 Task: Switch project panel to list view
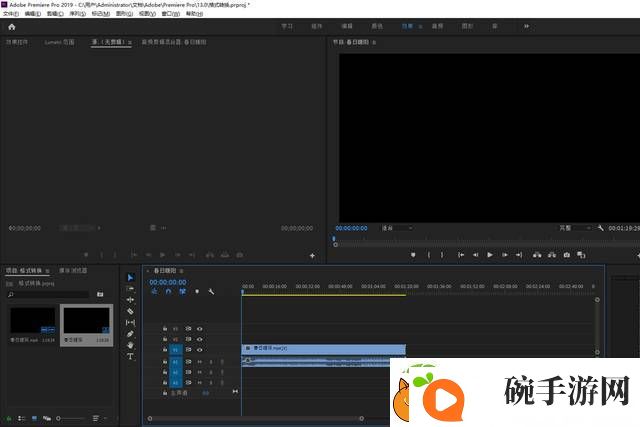click(22, 418)
